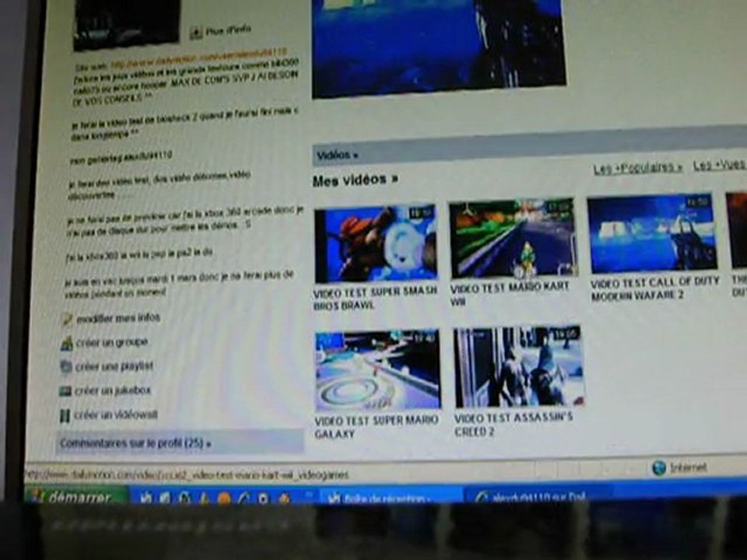Click the 'VIDEO TEST SUPER MARIO GALAXY' title link
The image size is (747, 560).
pyautogui.click(x=376, y=427)
